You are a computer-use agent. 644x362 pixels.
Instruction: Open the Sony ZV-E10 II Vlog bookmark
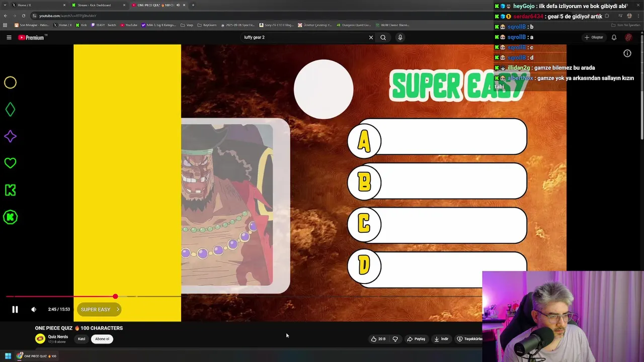(277, 25)
